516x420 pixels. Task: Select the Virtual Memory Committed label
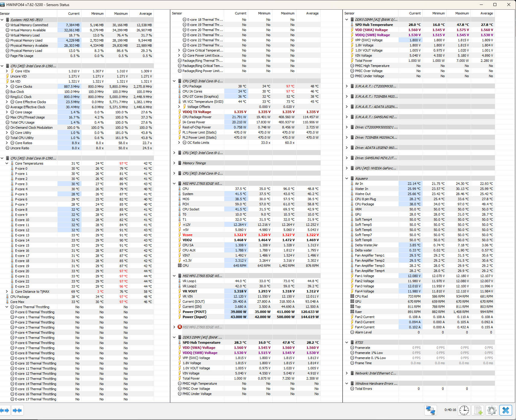pyautogui.click(x=29, y=25)
